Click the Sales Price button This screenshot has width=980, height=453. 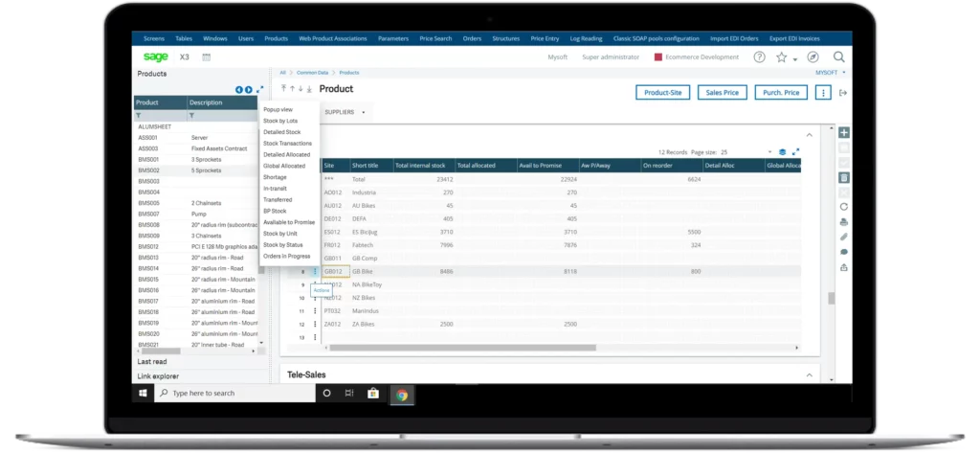(722, 93)
